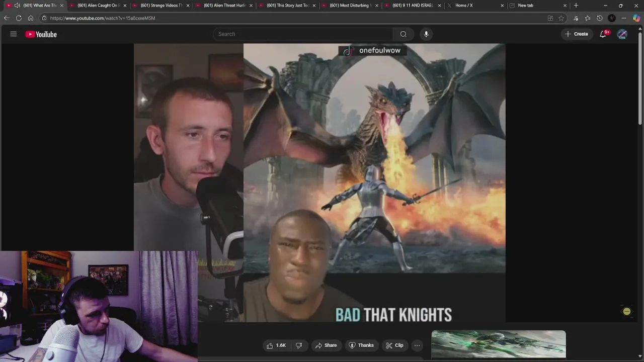Go to the YouTube home logo
644x362 pixels.
(41, 34)
